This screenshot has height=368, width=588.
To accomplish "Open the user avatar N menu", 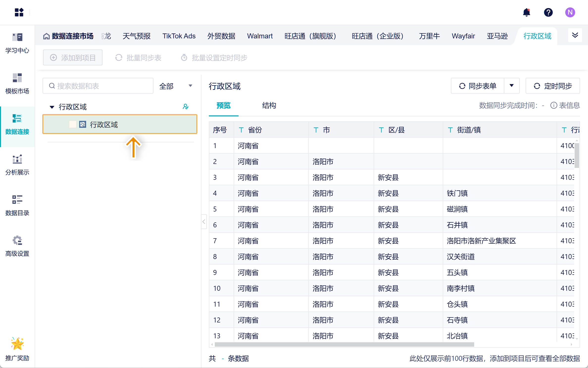I will (570, 12).
